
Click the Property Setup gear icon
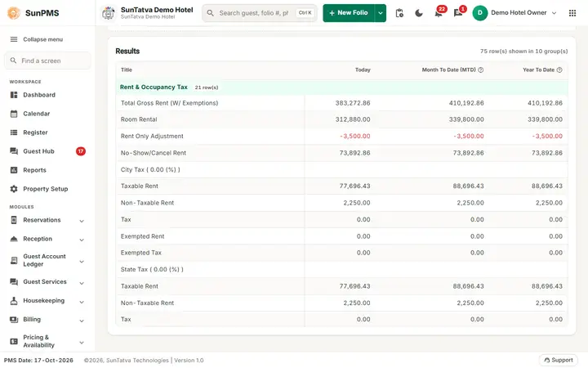[x=14, y=189]
